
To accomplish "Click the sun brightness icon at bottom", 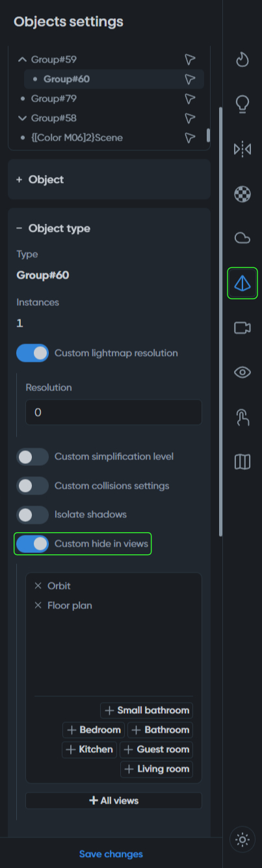I will pyautogui.click(x=242, y=840).
